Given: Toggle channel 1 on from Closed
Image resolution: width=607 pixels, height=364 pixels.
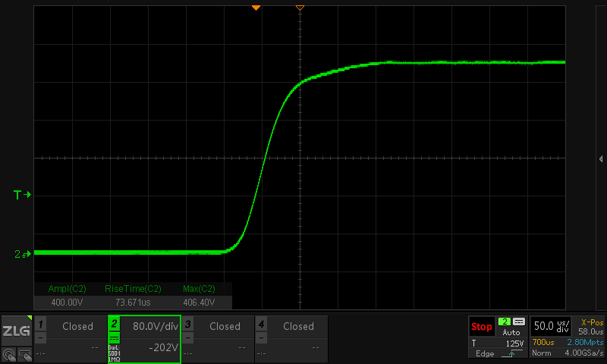Looking at the screenshot, I should click(77, 326).
